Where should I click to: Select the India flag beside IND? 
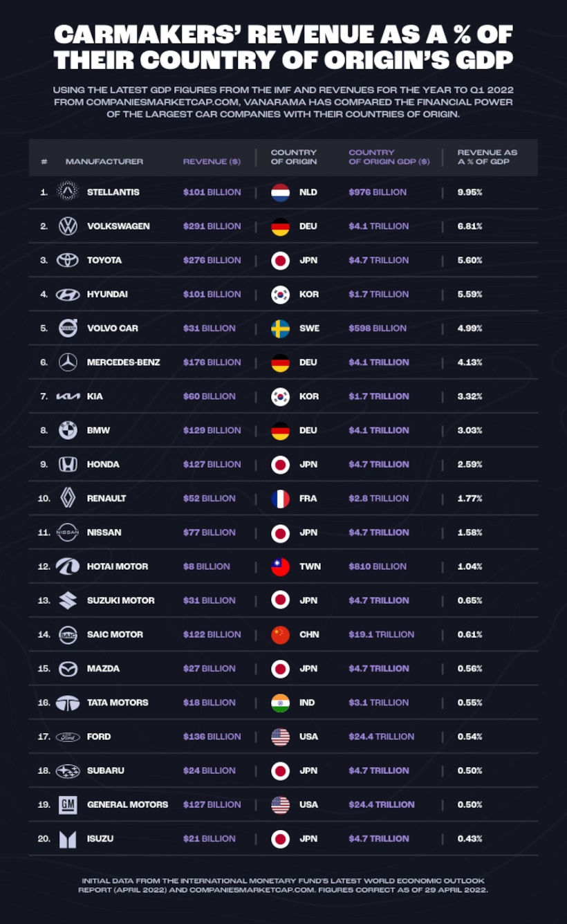(280, 703)
